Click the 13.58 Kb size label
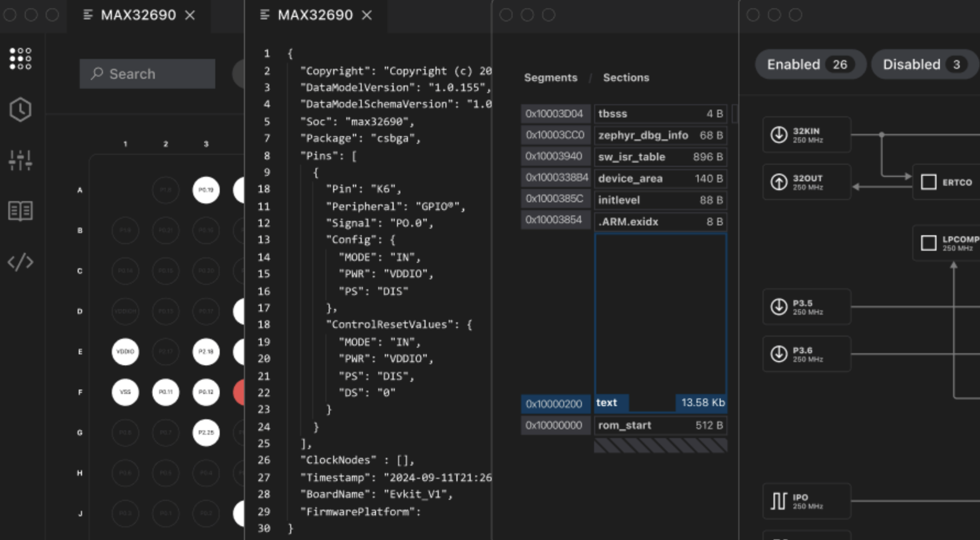The image size is (980, 540). (x=703, y=403)
